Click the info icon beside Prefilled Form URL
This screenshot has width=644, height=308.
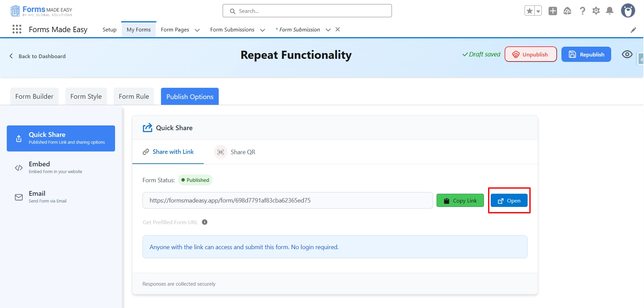click(205, 222)
